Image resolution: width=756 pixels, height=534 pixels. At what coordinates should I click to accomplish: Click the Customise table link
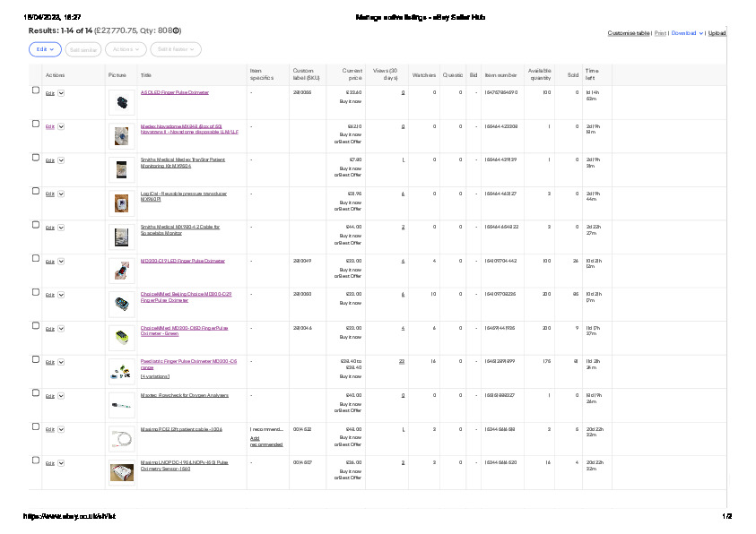pyautogui.click(x=629, y=33)
